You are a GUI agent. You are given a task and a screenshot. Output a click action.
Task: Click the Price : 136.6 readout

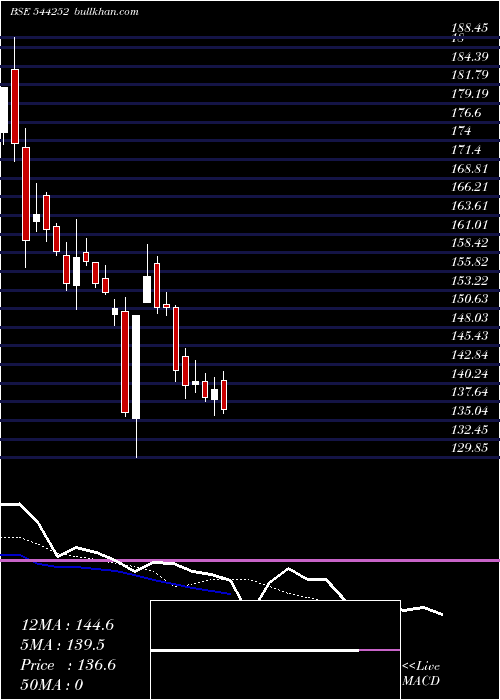coord(68,665)
